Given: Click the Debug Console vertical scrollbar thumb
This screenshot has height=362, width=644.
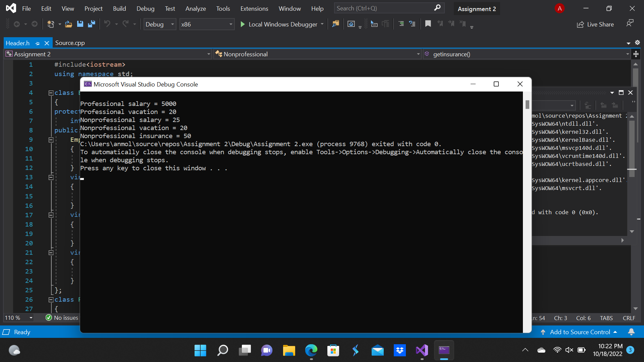Looking at the screenshot, I should [527, 105].
